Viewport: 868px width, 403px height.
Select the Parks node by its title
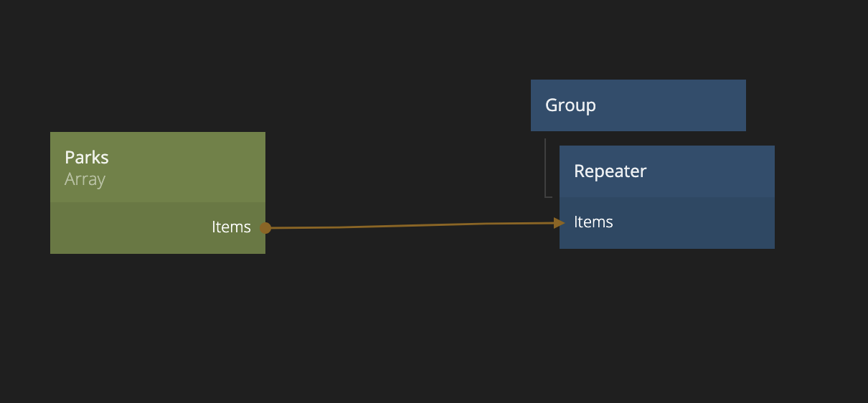[x=87, y=157]
